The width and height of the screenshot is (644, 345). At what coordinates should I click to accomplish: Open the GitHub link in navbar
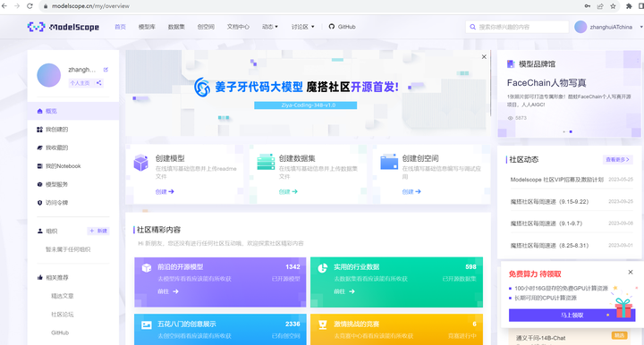point(342,27)
